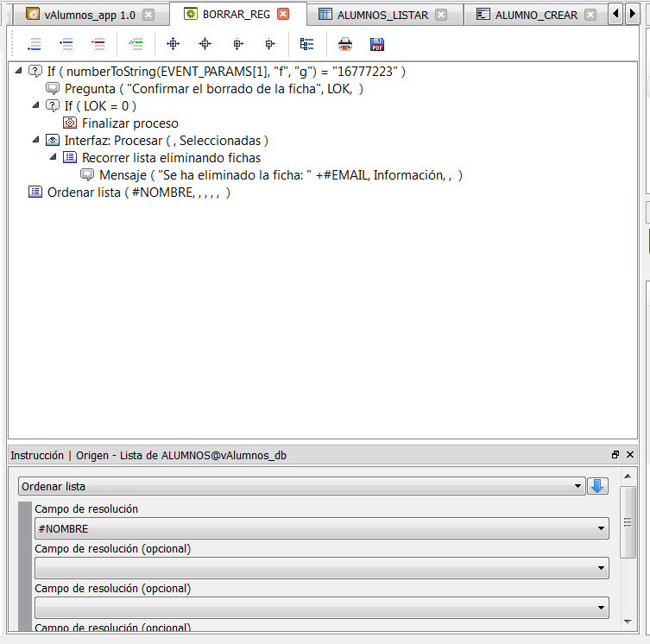Image resolution: width=650 pixels, height=644 pixels.
Task: Click the save as PDF floppy icon
Action: click(x=377, y=44)
